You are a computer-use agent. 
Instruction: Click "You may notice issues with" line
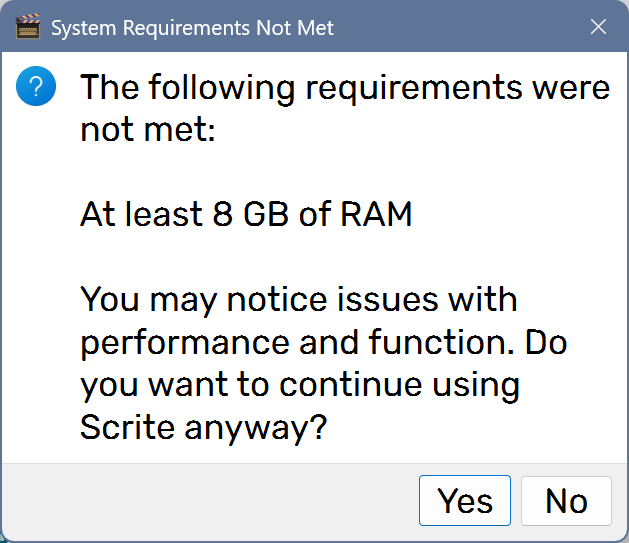[298, 299]
